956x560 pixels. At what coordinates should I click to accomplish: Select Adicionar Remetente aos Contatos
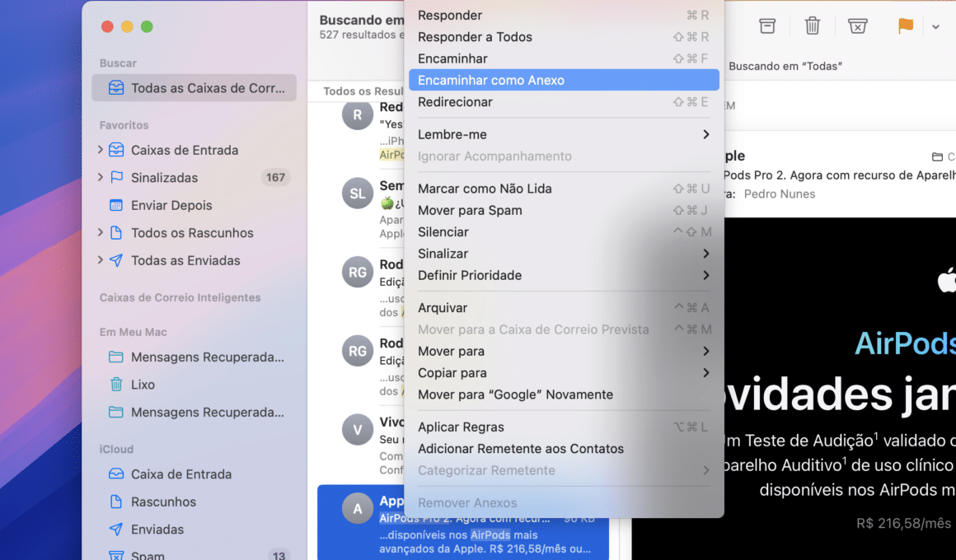(564, 449)
